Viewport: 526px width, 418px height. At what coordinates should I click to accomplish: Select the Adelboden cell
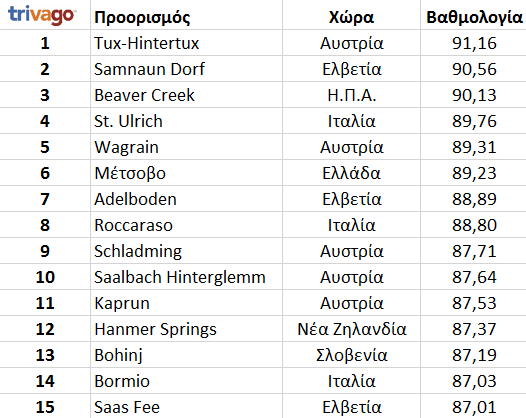tap(186, 199)
